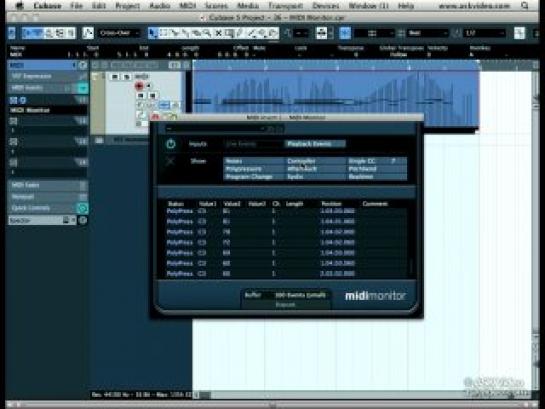Screen dimensions: 545x409
Task: Open editor for insert slot one
Action: coord(23,100)
